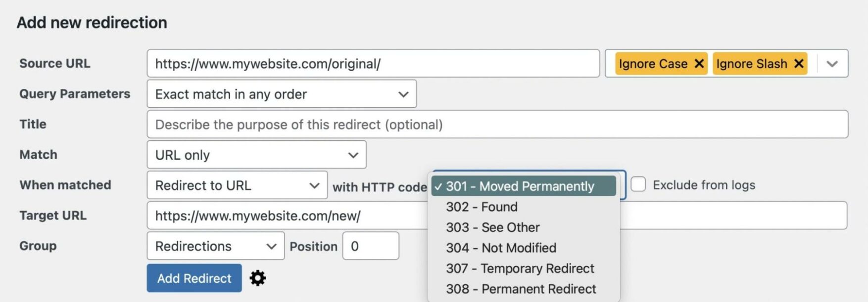
Task: Remove the Ignore Slash flag
Action: (798, 63)
